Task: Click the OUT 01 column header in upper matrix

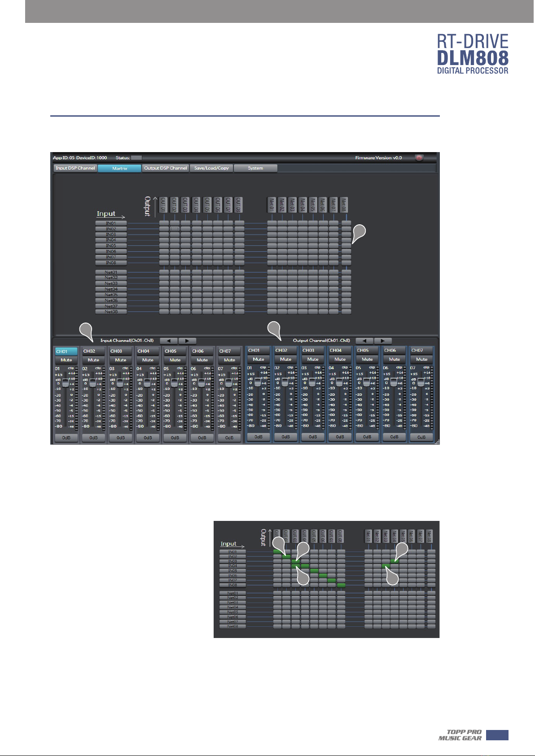Action: (163, 205)
